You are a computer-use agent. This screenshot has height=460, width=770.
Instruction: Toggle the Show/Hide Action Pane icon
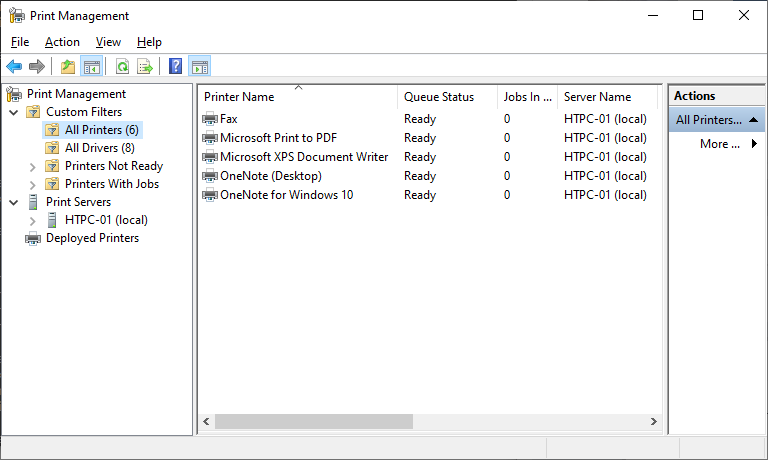click(x=200, y=66)
